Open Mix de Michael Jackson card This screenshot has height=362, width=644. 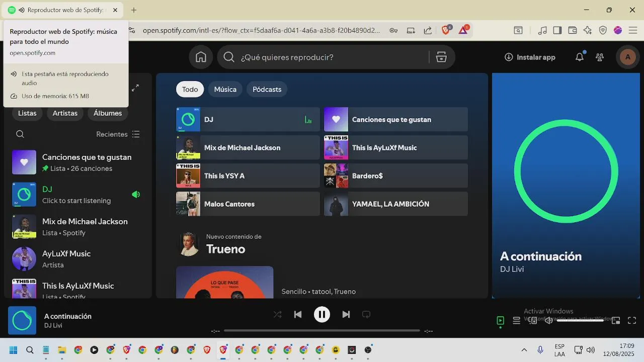click(x=248, y=148)
